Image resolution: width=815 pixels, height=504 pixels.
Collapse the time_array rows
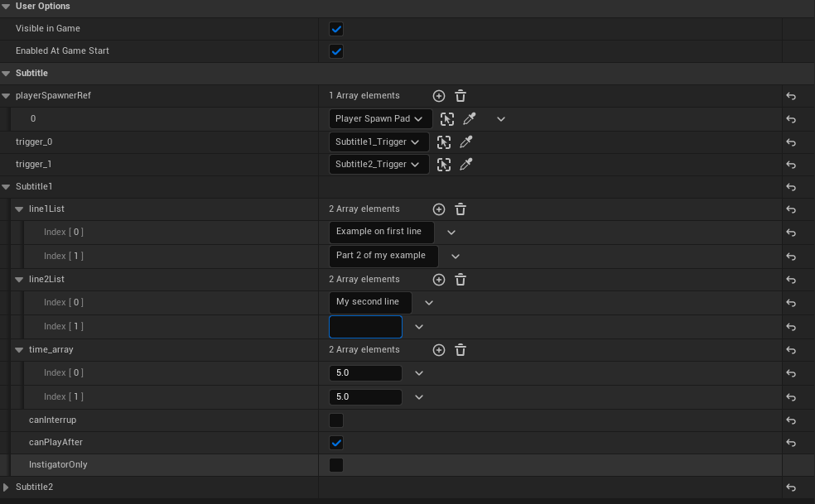point(19,350)
